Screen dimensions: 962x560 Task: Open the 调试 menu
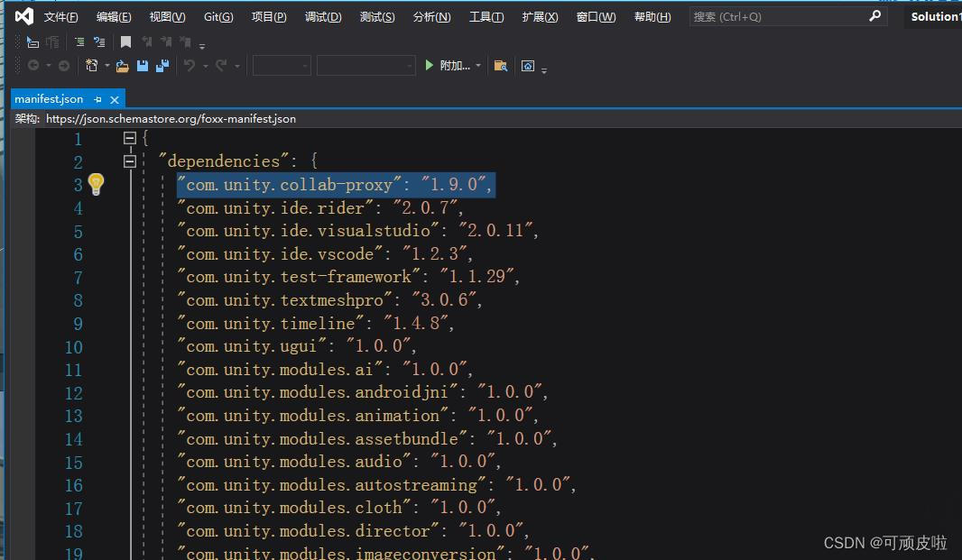pos(322,15)
